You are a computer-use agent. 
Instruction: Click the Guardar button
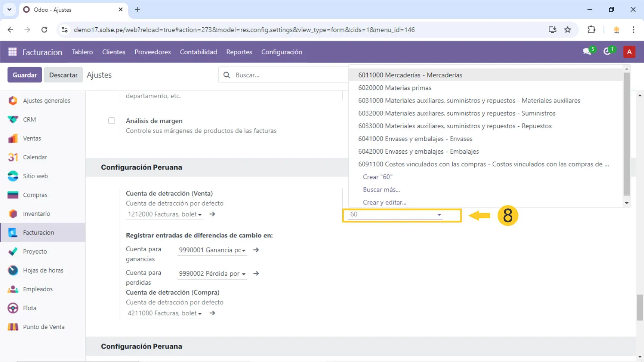25,75
